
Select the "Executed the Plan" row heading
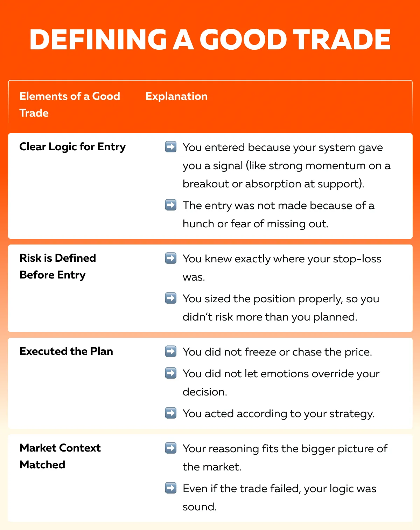(66, 351)
